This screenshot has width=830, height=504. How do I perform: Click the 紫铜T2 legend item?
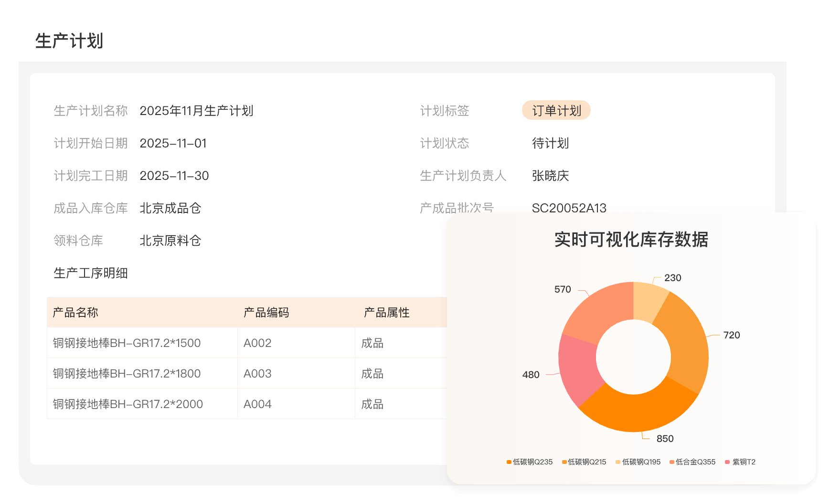pyautogui.click(x=740, y=462)
